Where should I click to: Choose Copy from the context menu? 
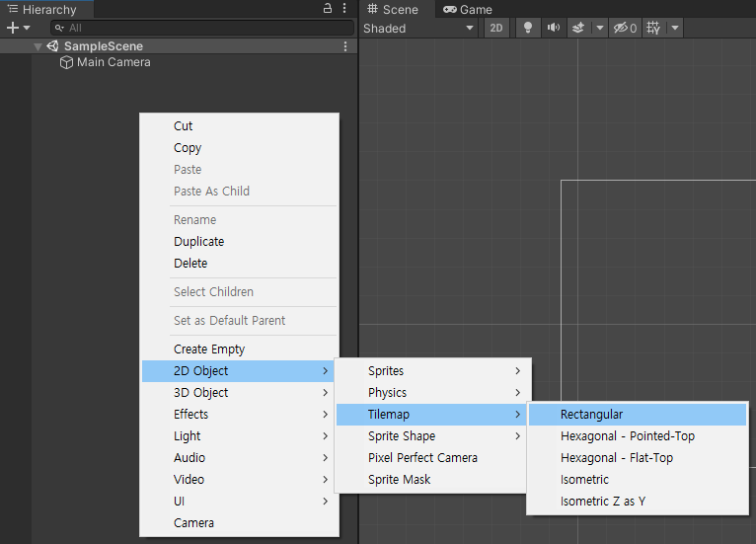[239, 147]
